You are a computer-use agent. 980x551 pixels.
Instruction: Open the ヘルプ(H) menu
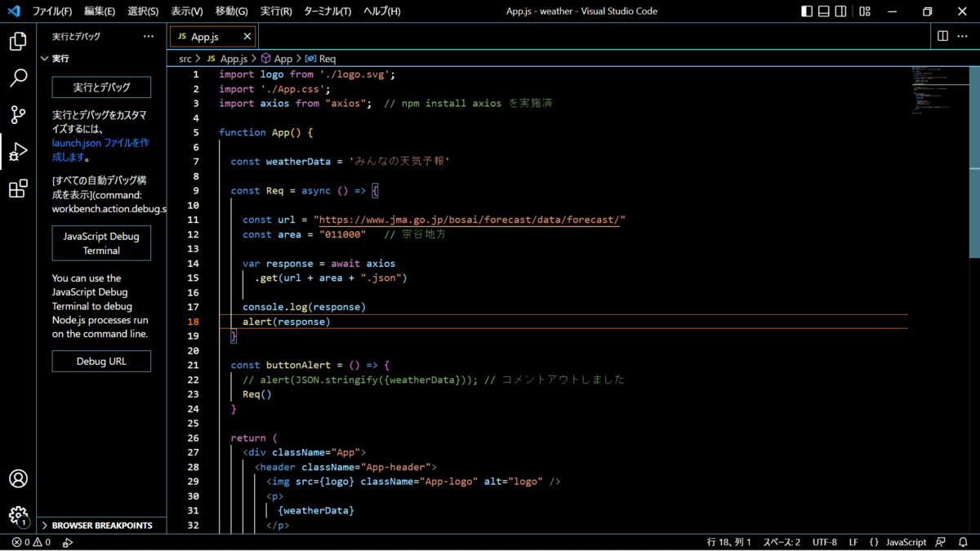(382, 11)
